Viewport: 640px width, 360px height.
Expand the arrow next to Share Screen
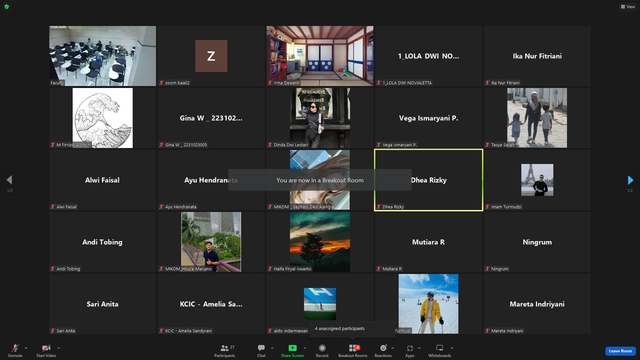(x=305, y=348)
